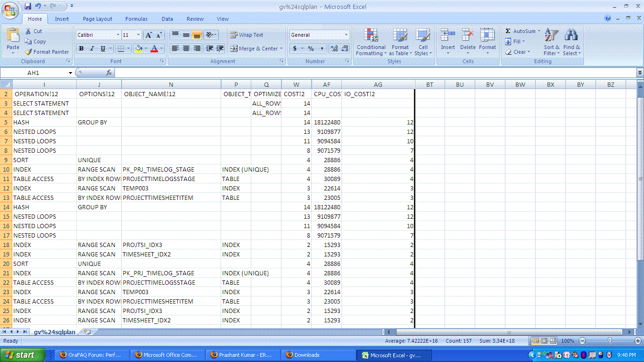Open Find & Select binoculars icon
Viewport: 644px width, 362px height.
pyautogui.click(x=571, y=36)
